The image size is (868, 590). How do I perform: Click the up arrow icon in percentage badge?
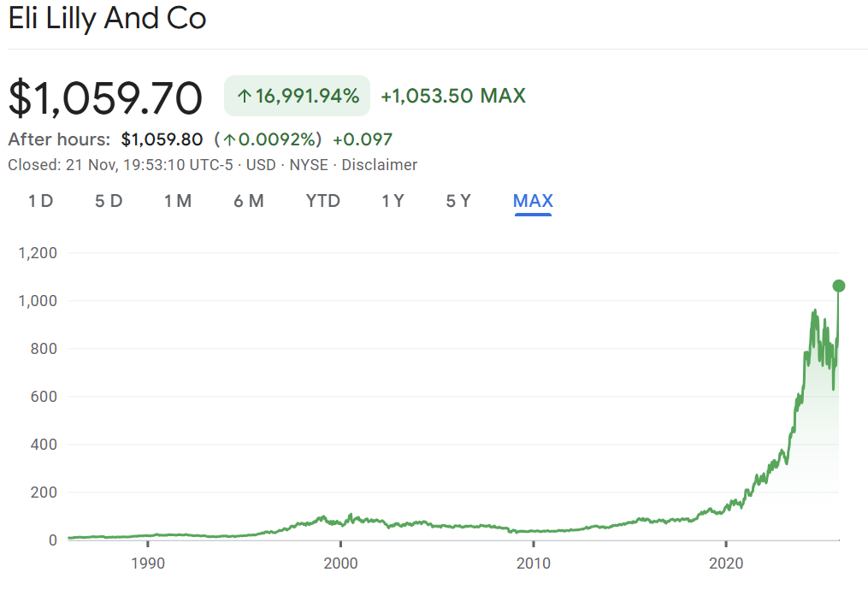(244, 96)
